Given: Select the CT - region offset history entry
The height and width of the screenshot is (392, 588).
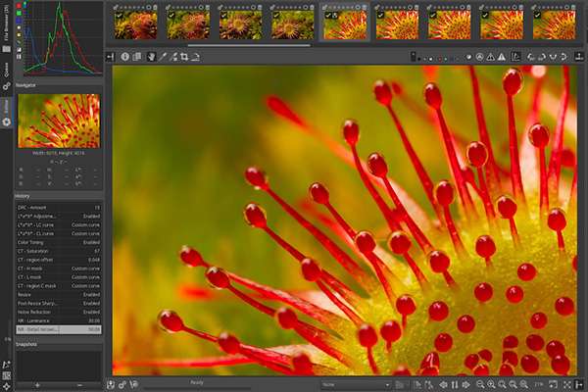Looking at the screenshot, I should click(59, 260).
